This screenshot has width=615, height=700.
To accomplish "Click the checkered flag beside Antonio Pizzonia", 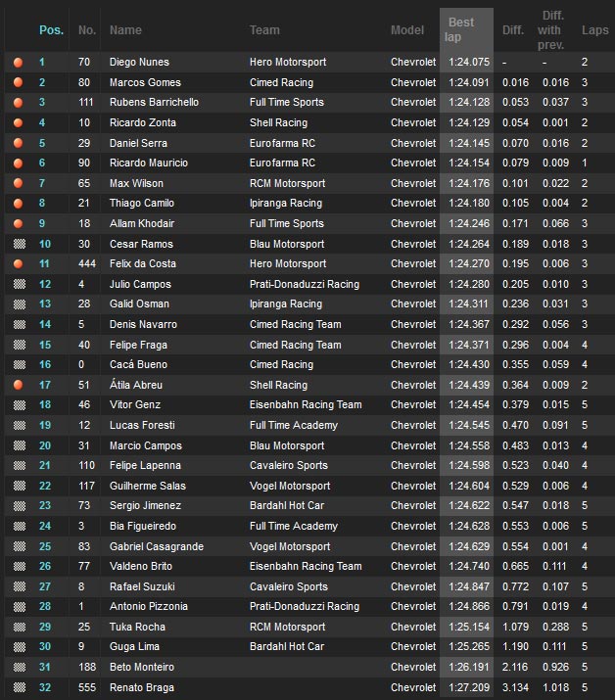I will point(20,607).
